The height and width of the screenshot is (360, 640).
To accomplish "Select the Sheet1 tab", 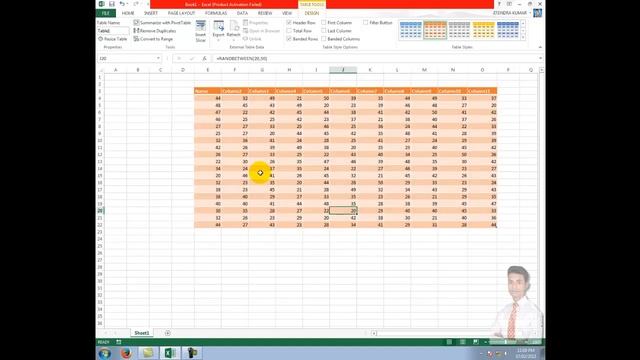I will tap(142, 333).
